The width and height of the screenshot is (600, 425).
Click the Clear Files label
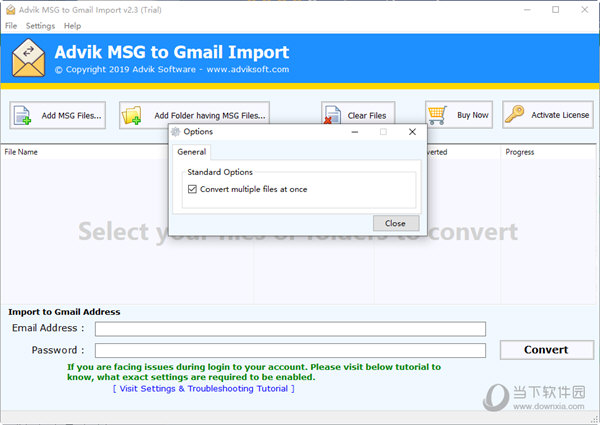click(367, 116)
